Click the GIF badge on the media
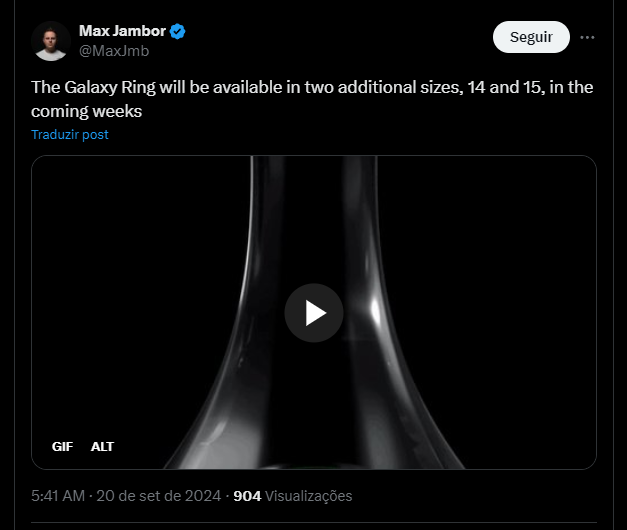 tap(63, 446)
